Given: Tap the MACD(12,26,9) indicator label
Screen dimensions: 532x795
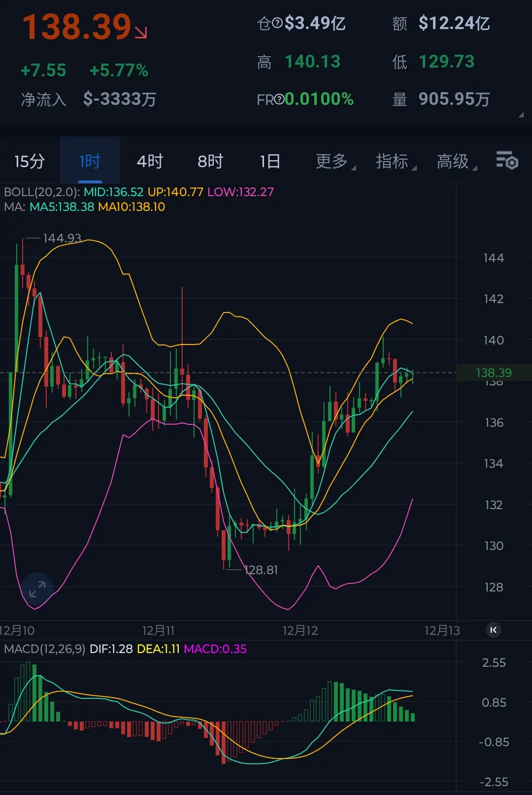Looking at the screenshot, I should [45, 649].
